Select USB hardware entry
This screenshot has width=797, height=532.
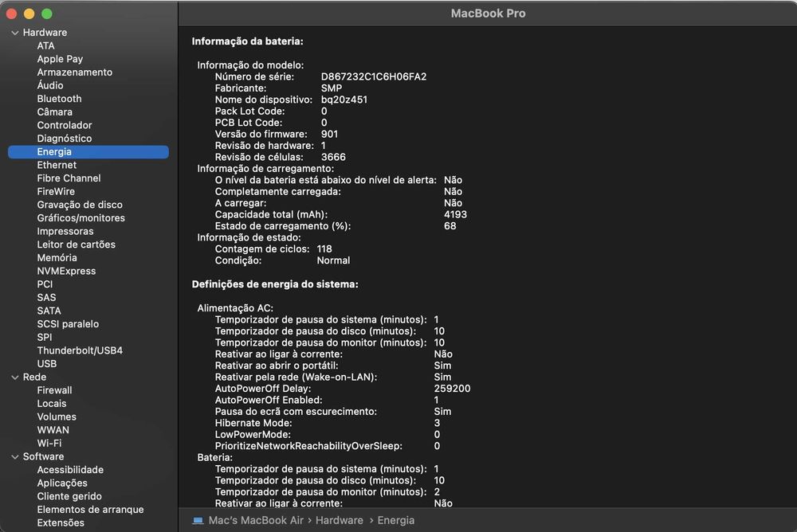point(47,363)
